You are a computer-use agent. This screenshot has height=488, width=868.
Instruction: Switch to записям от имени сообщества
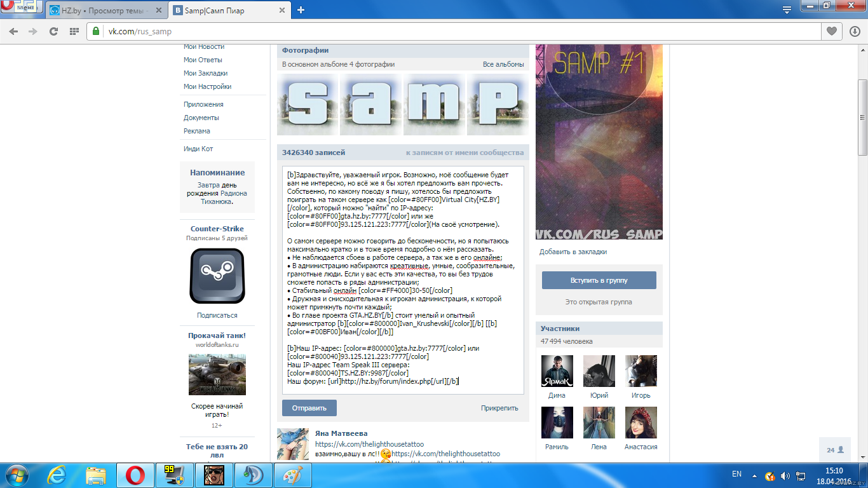pos(465,152)
